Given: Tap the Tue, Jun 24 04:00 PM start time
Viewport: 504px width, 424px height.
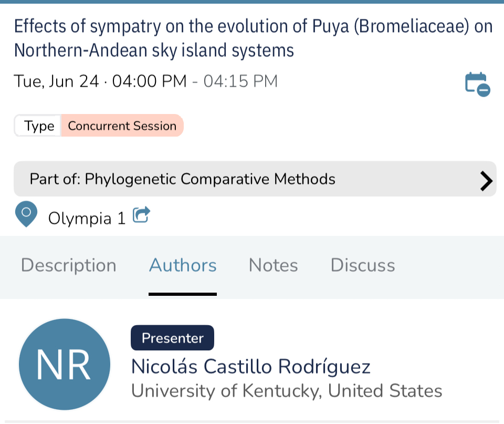Looking at the screenshot, I should coord(100,81).
